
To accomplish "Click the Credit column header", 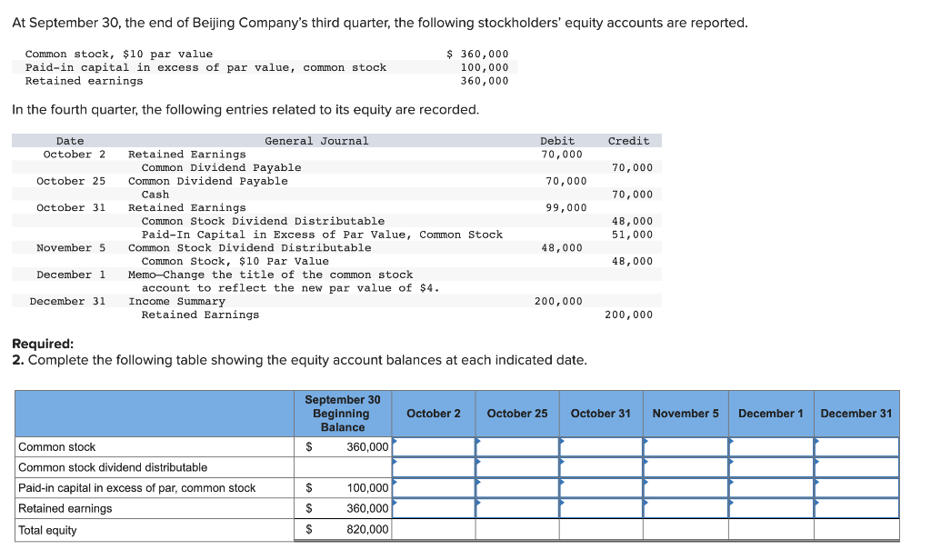I will click(629, 141).
